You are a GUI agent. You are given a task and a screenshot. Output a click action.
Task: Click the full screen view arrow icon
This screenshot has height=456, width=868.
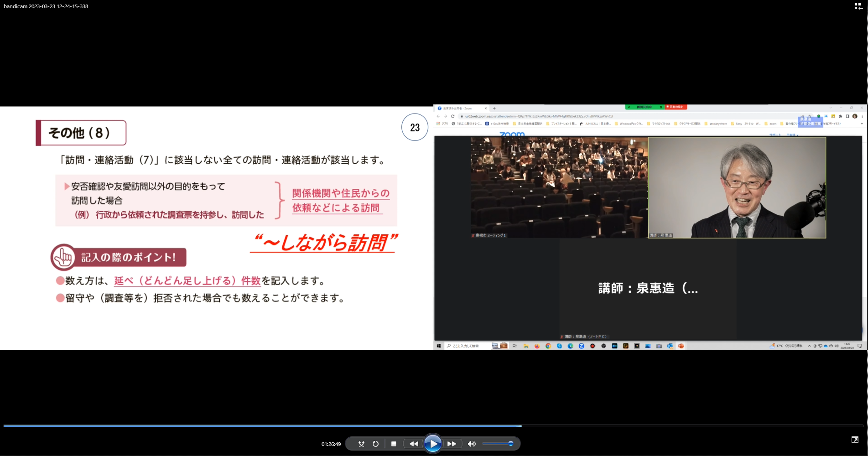855,440
